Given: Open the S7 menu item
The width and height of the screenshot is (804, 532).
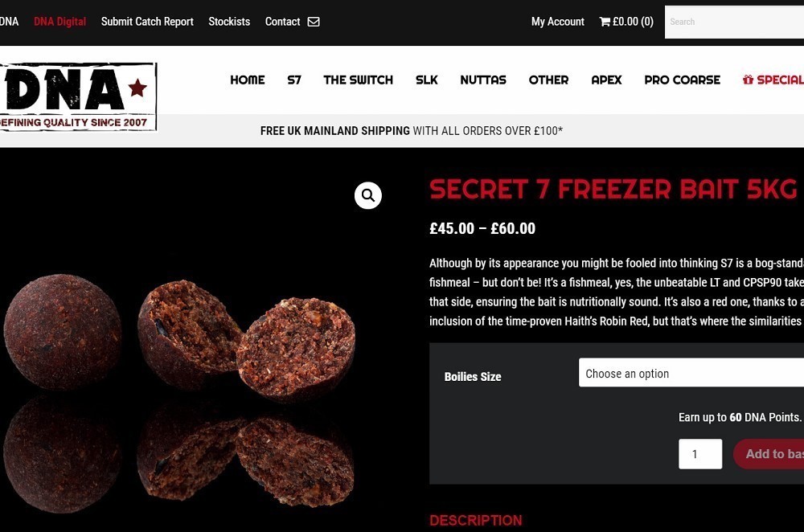Looking at the screenshot, I should (293, 80).
